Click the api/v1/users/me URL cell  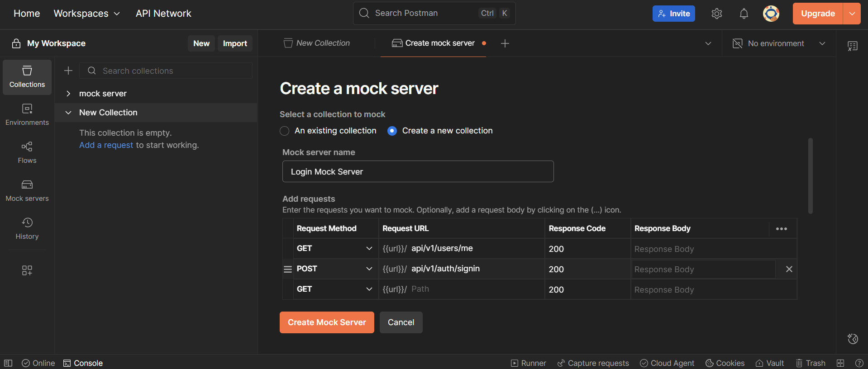click(462, 248)
